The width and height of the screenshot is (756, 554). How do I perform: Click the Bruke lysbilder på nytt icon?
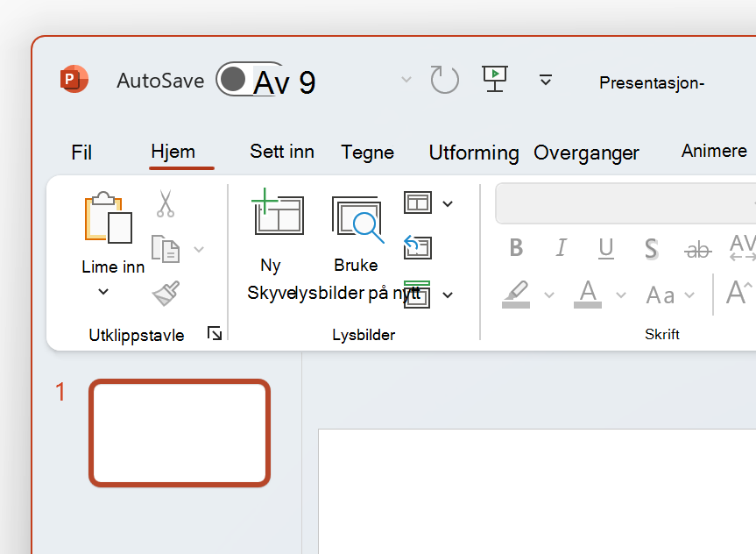(357, 218)
